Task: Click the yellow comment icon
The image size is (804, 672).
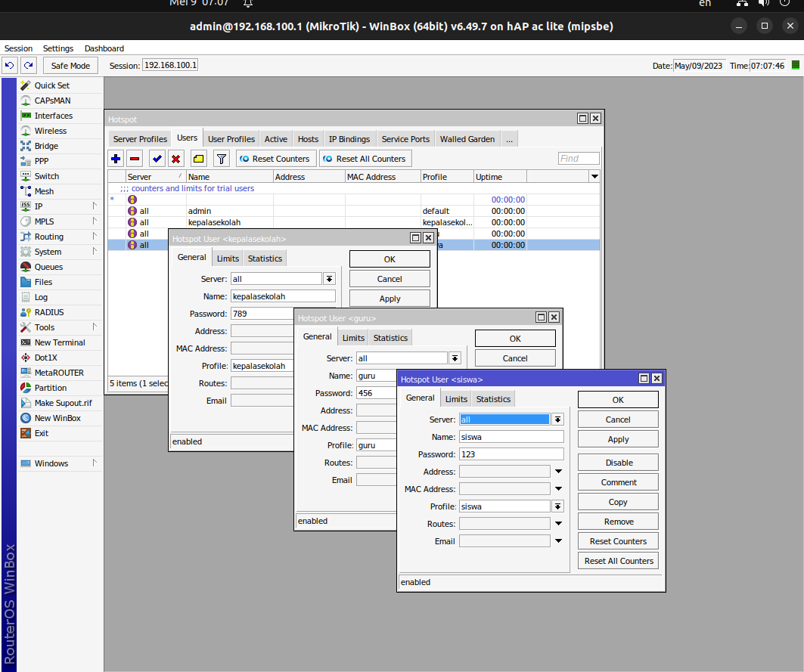Action: pos(198,159)
